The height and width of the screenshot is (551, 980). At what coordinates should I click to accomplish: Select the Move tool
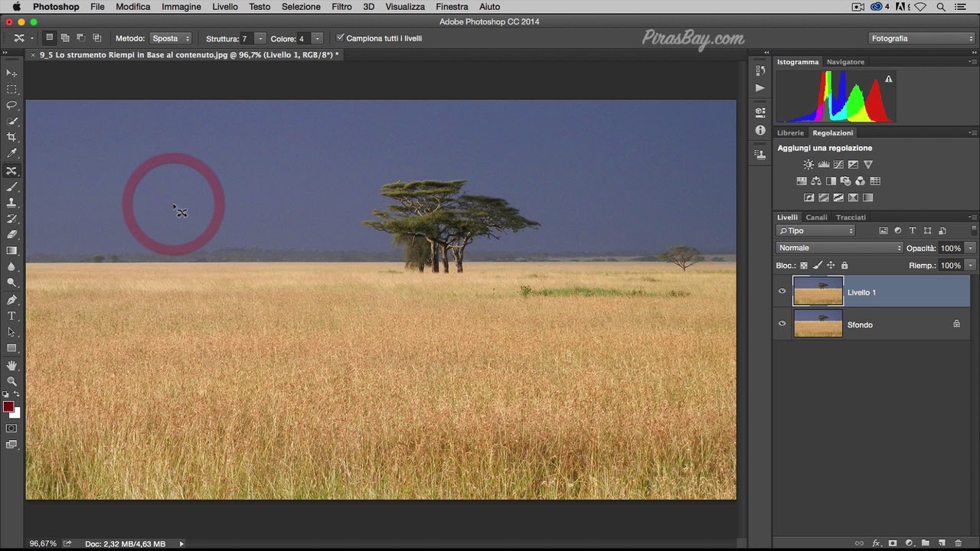coord(11,73)
